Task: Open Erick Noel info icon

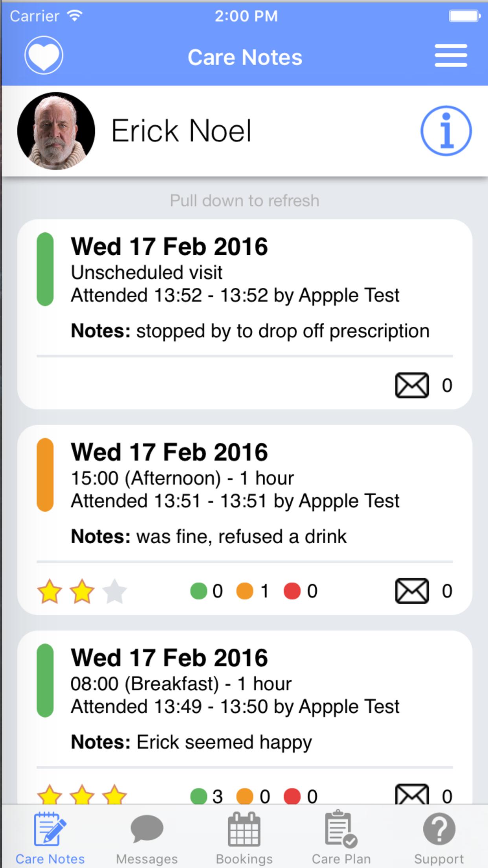Action: pyautogui.click(x=446, y=131)
